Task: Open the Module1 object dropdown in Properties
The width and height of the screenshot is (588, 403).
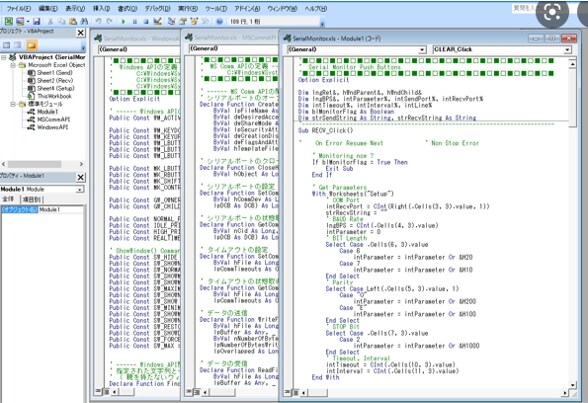Action: (x=80, y=190)
